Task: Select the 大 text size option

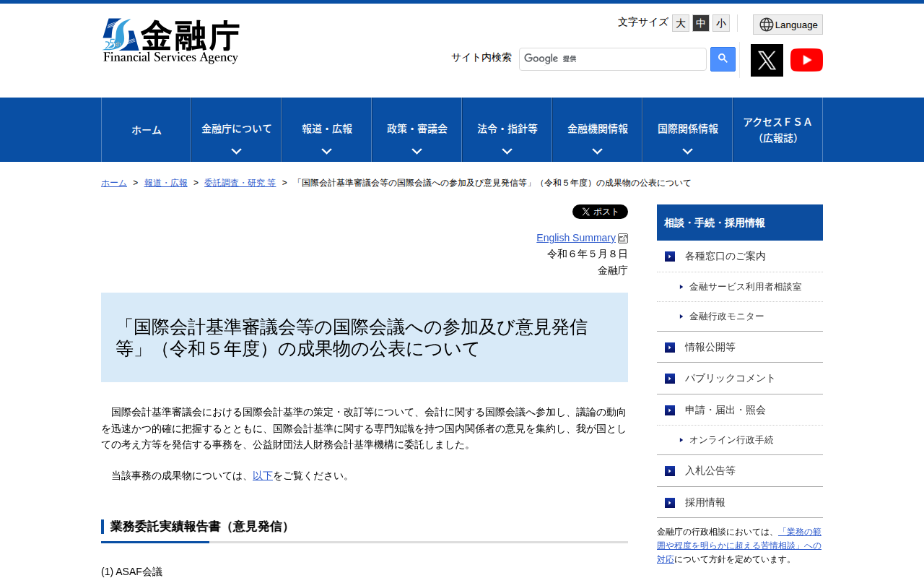Action: [x=680, y=22]
